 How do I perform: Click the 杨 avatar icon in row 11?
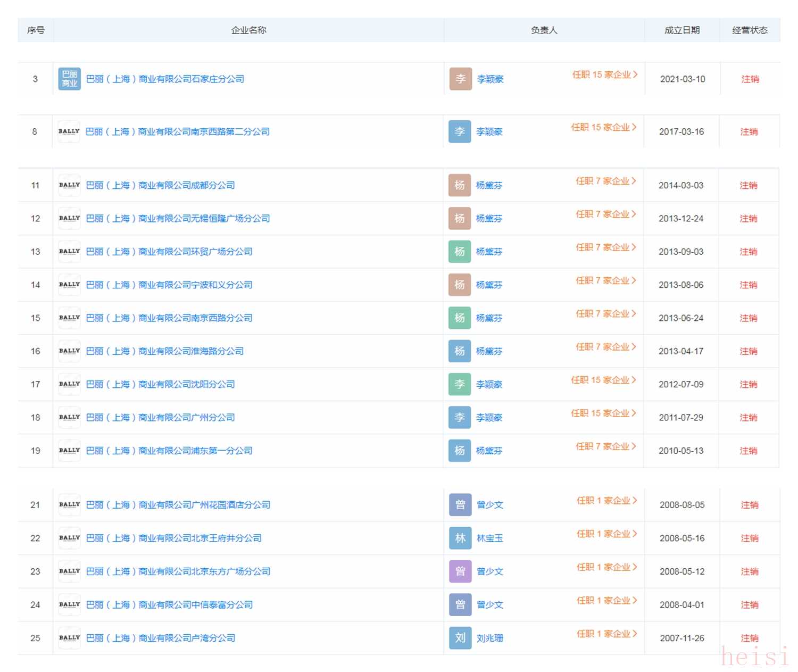(460, 185)
